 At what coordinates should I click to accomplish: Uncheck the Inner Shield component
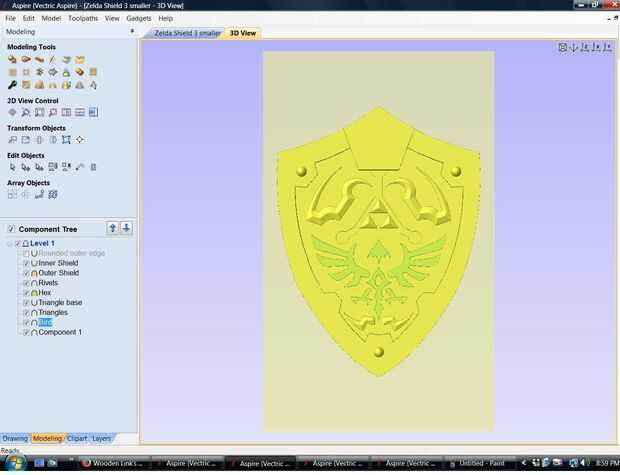click(26, 263)
